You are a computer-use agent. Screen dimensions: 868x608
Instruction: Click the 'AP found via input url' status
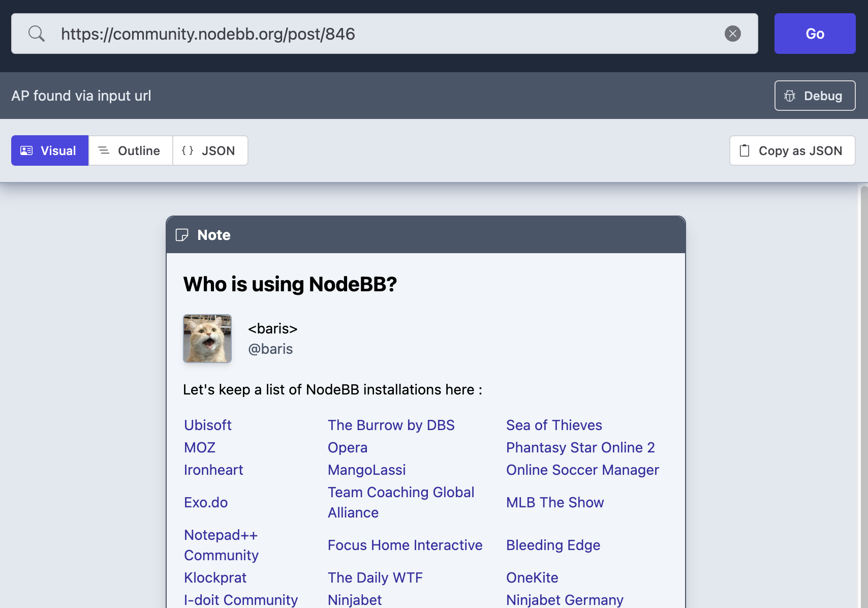tap(81, 96)
